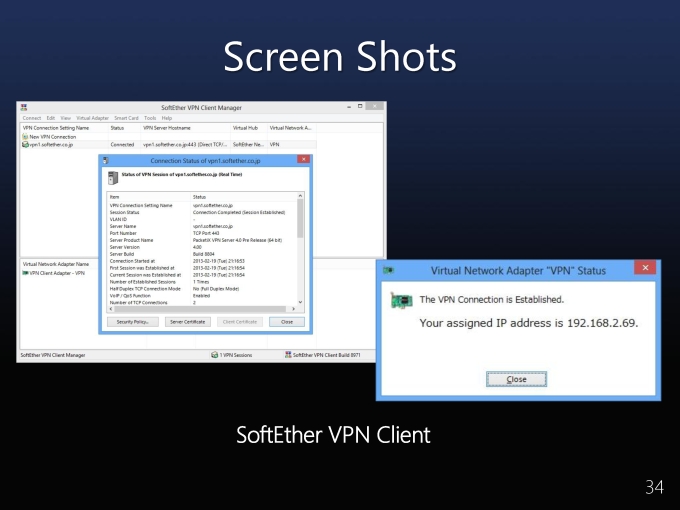This screenshot has width=680, height=510.
Task: Click the Port Number row
Action: pos(202,233)
